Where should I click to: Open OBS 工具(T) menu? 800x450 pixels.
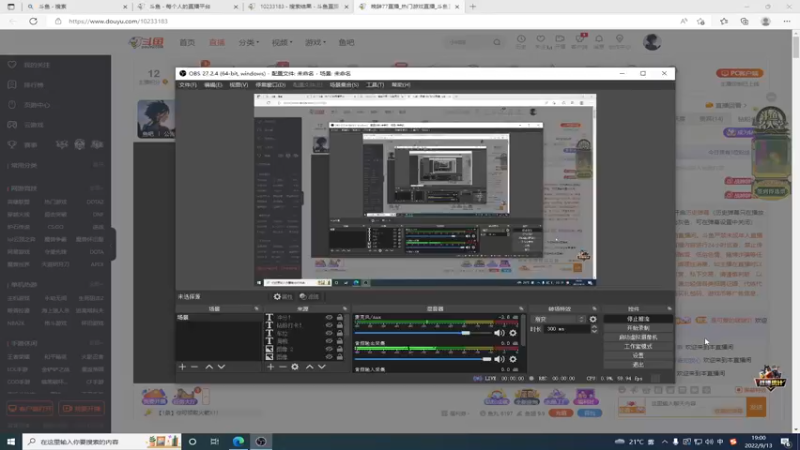coord(375,85)
